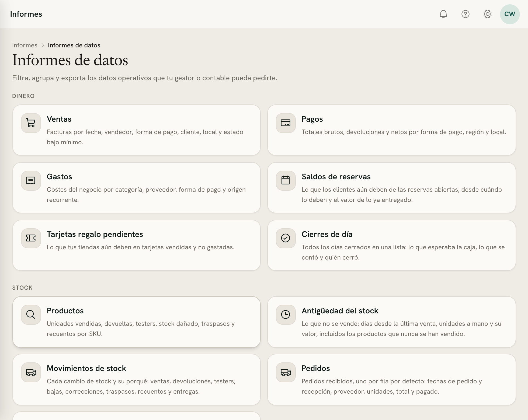Open the Saldos de reservas report title
Viewport: 528px width, 420px height.
tap(336, 177)
